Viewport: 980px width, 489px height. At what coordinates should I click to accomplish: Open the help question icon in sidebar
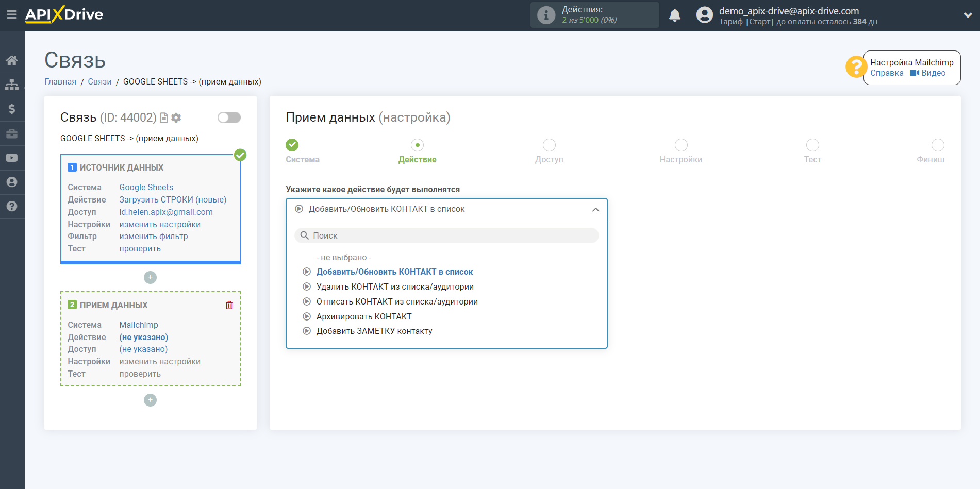12,206
